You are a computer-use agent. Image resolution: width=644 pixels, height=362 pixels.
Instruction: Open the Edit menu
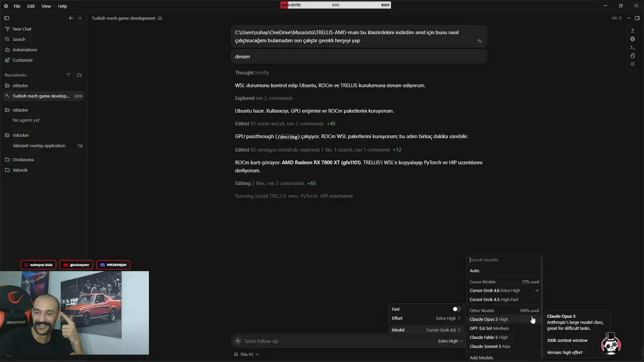(31, 6)
